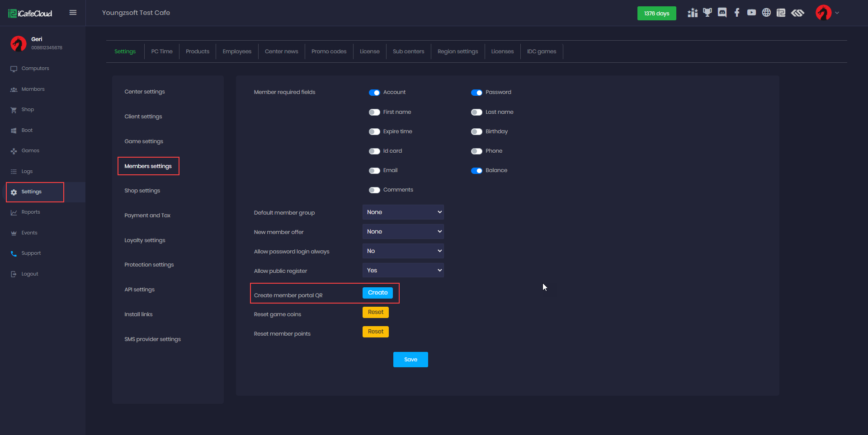The width and height of the screenshot is (868, 435).
Task: Open the YouTube icon in header
Action: [751, 13]
